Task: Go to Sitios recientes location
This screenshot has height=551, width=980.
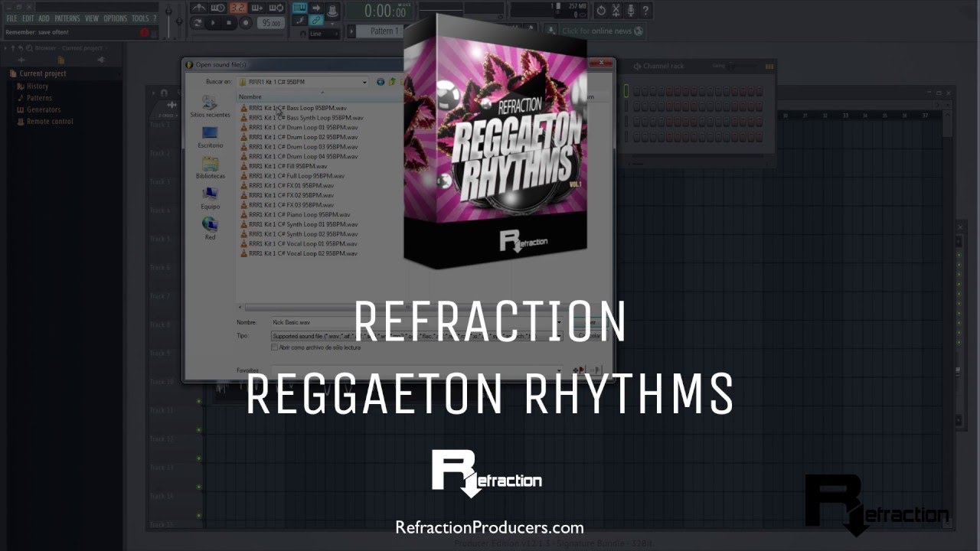Action: pyautogui.click(x=210, y=106)
